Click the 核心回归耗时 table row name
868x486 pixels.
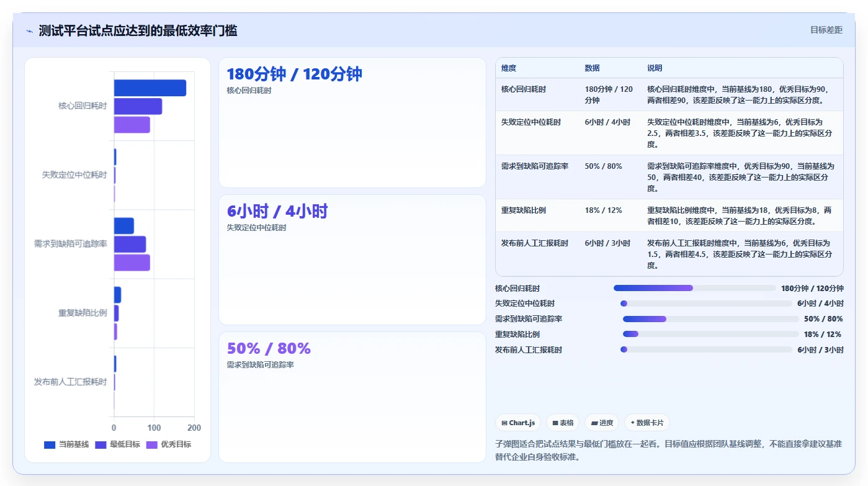point(524,89)
